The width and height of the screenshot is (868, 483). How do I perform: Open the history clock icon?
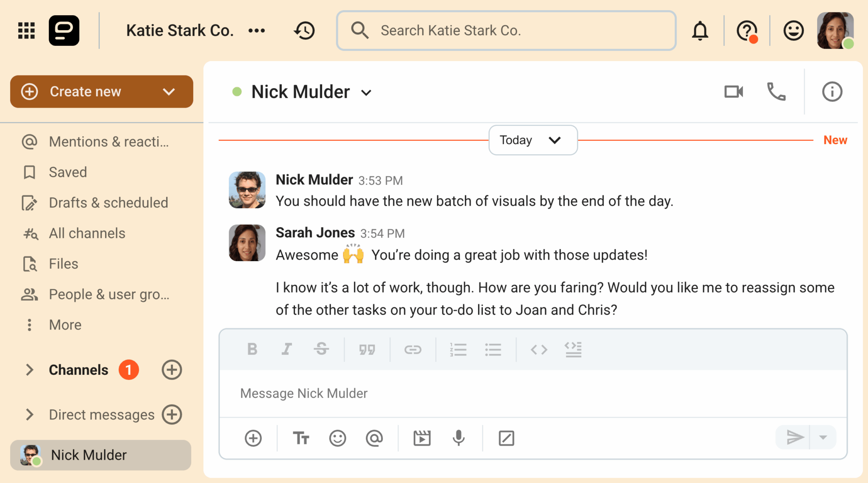click(304, 31)
